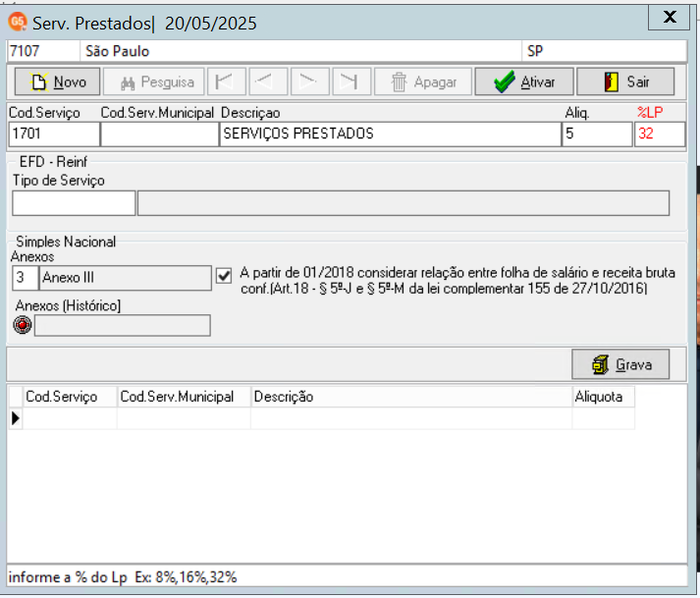
Task: Select the grid row indicator arrow
Action: pyautogui.click(x=16, y=418)
